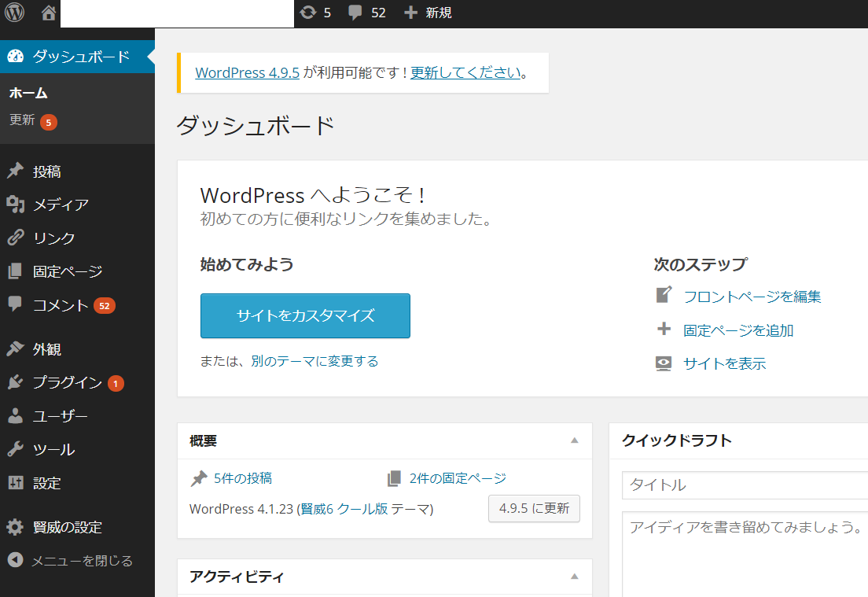Click the 賢威6 クール版 theme link
868x597 pixels.
tap(344, 509)
